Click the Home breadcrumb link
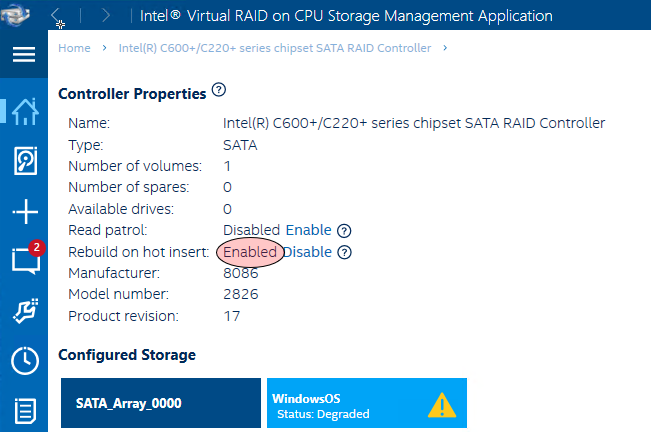Viewport: 651px width, 432px height. pos(74,48)
